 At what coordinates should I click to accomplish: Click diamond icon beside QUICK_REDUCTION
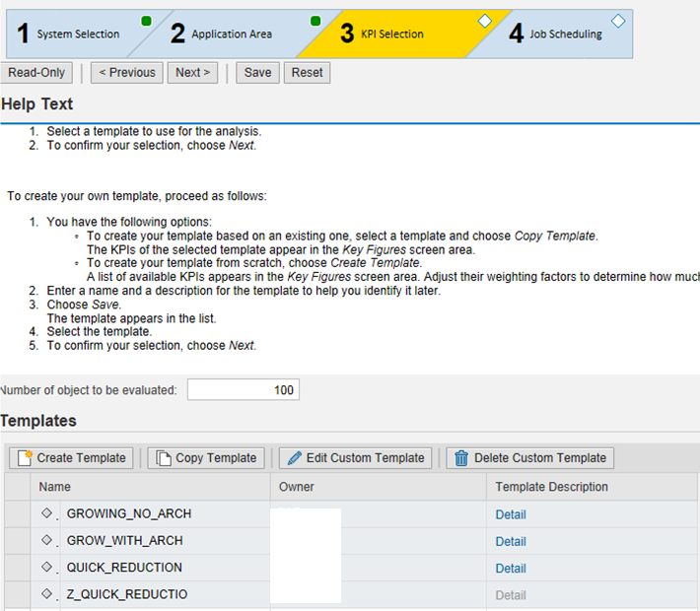coord(46,567)
